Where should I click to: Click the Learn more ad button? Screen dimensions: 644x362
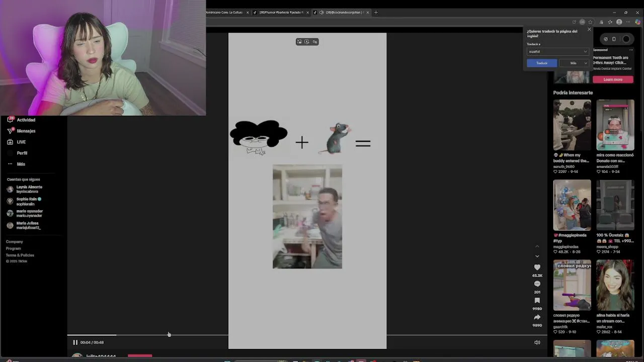(613, 79)
